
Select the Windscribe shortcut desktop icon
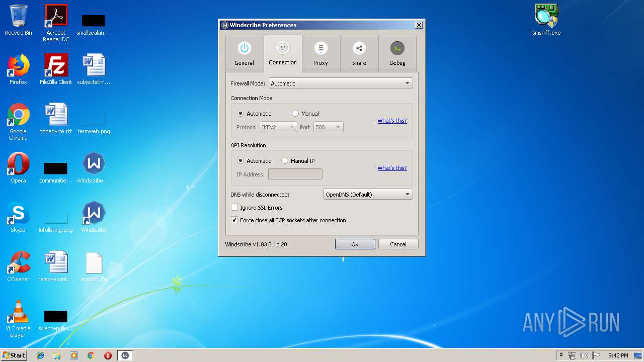click(94, 217)
